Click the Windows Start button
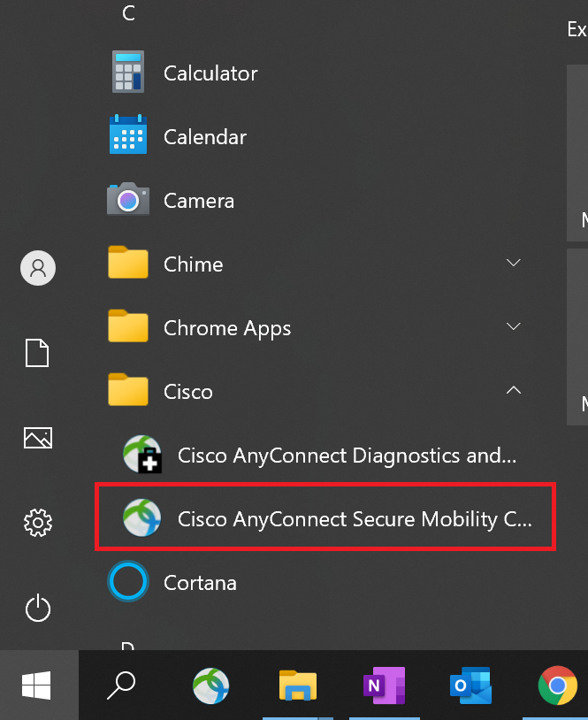 pos(37,686)
